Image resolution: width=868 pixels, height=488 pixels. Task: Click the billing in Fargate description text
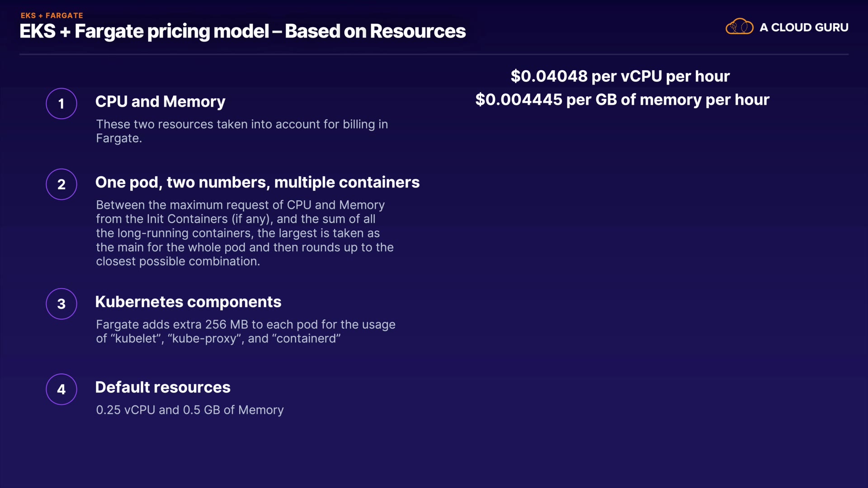(x=241, y=124)
